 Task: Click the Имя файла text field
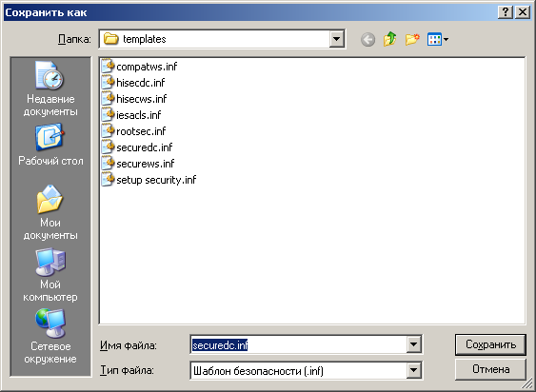tap(298, 344)
